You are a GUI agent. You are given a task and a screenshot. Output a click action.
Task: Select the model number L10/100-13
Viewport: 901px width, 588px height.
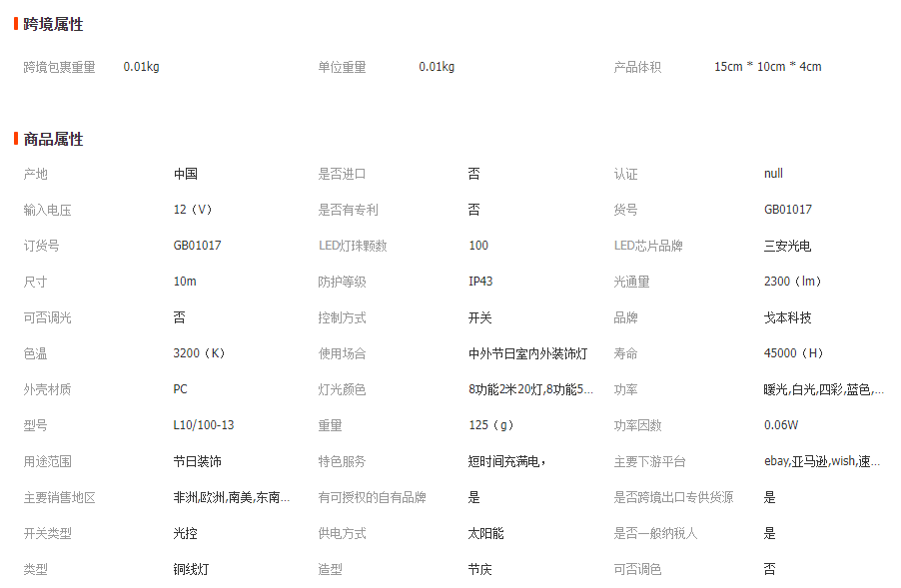(204, 425)
